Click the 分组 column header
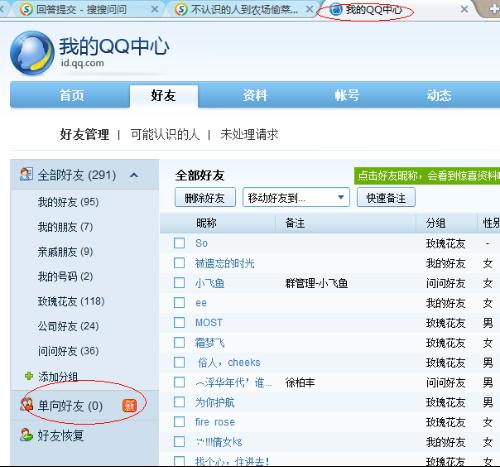 click(435, 223)
